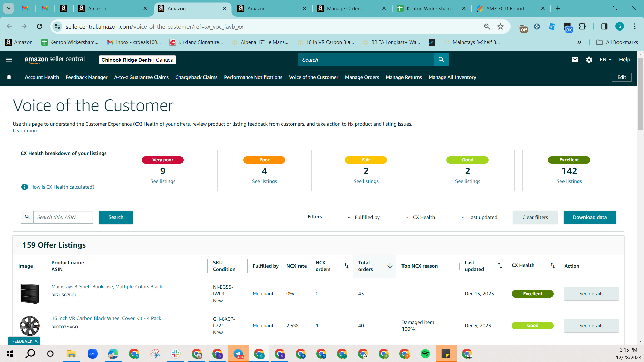The image size is (644, 362).
Task: Click the teal Search button
Action: coord(116,217)
